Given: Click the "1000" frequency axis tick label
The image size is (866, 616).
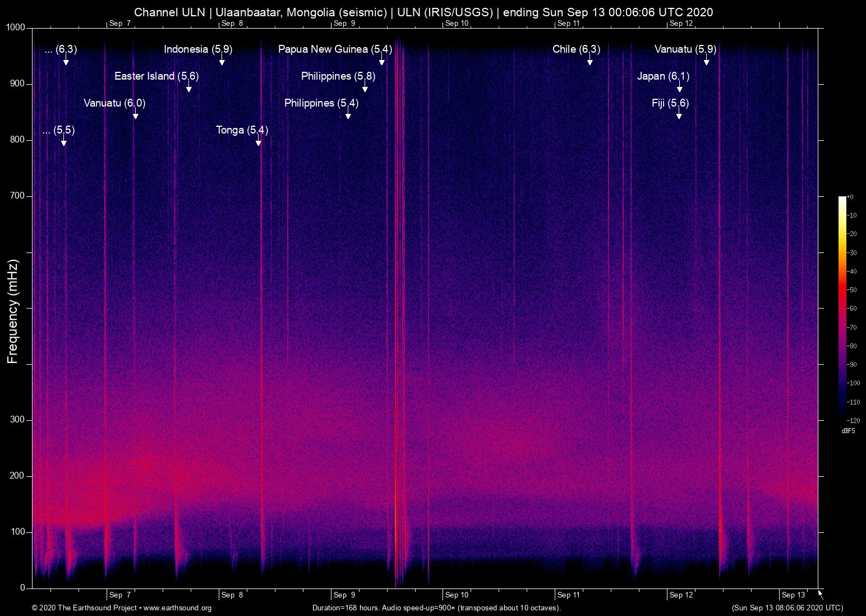Looking at the screenshot, I should (16, 27).
